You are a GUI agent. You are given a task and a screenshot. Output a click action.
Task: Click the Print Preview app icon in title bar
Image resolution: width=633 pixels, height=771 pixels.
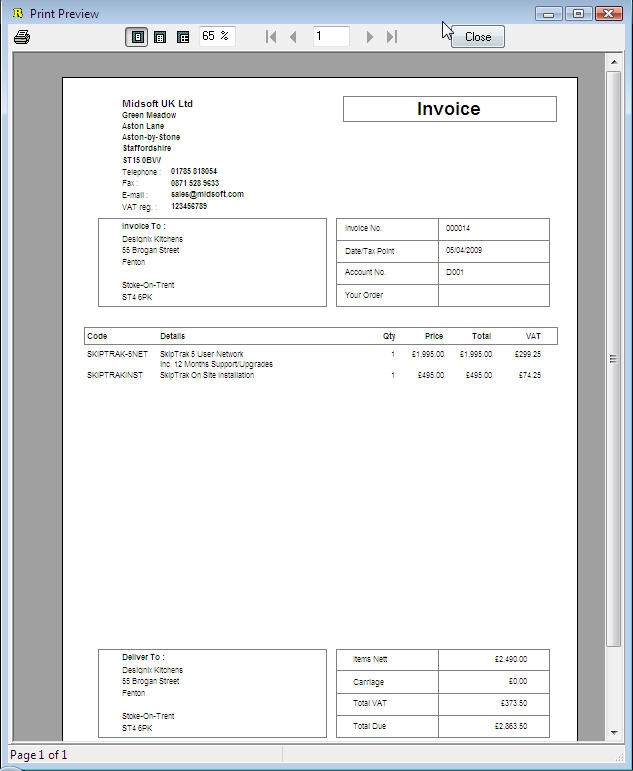click(x=17, y=13)
